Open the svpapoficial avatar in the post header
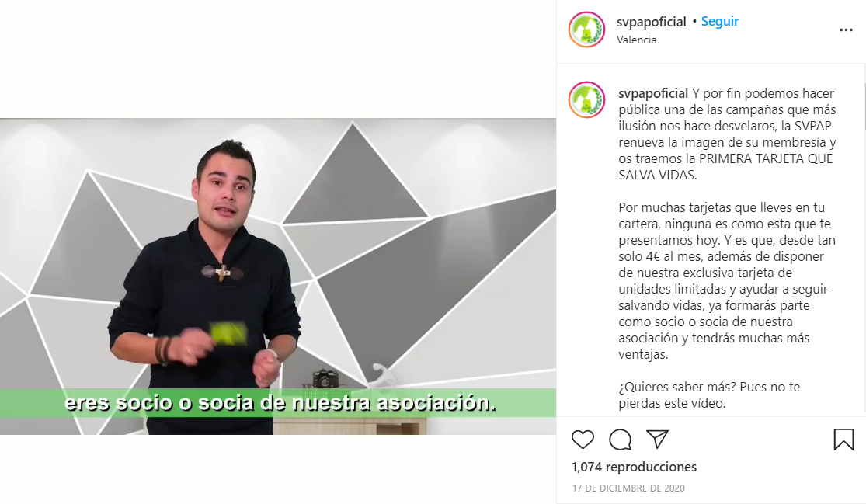866x504 pixels. pos(586,30)
